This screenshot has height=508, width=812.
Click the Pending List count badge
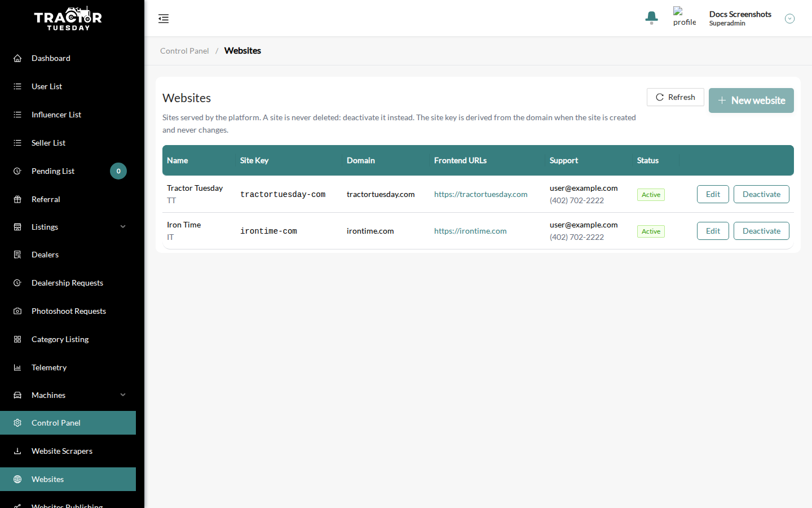tap(118, 171)
